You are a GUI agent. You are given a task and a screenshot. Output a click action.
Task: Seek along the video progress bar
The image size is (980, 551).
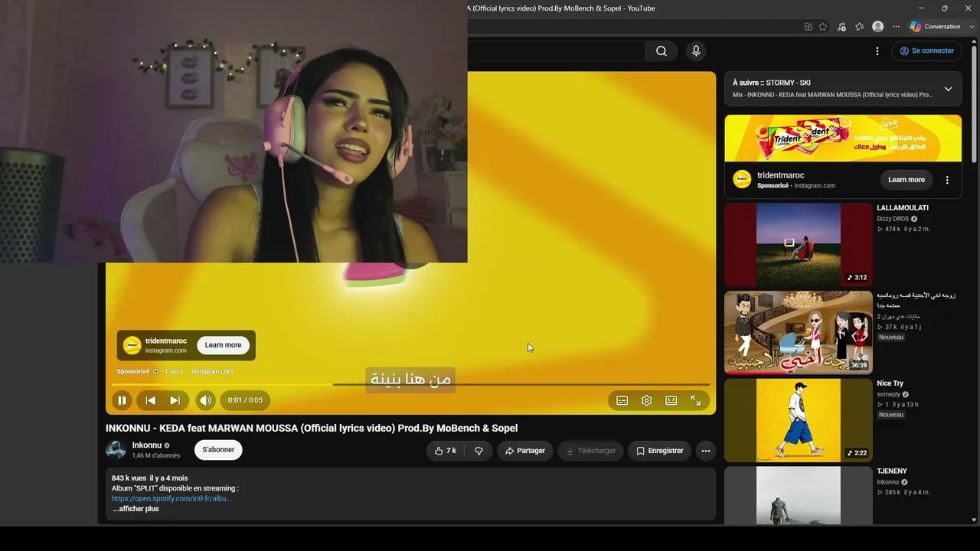pyautogui.click(x=410, y=384)
